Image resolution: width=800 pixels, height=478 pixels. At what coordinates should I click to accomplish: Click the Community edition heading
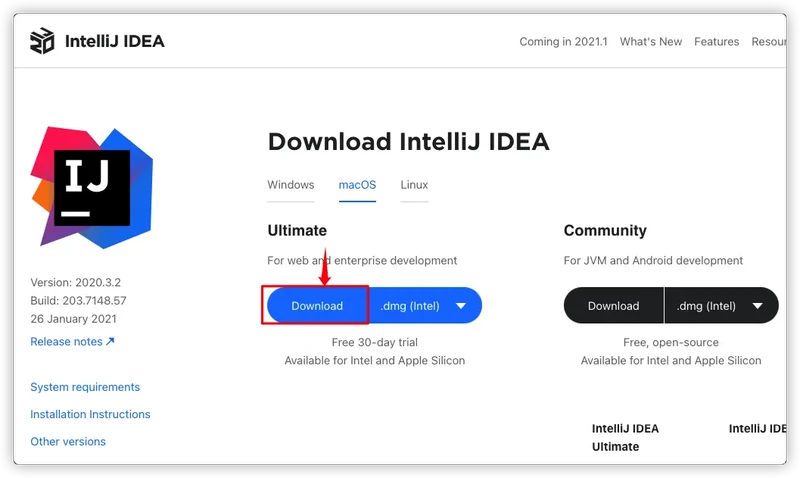[605, 231]
